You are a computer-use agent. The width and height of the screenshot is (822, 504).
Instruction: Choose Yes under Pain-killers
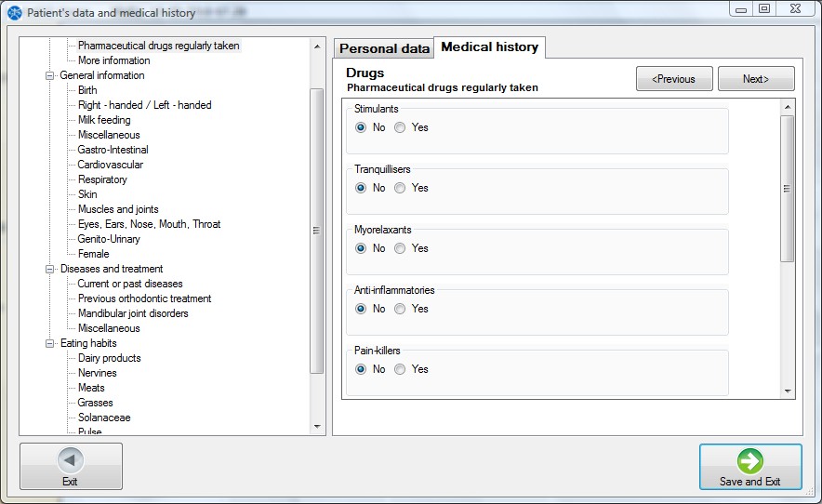pos(400,369)
